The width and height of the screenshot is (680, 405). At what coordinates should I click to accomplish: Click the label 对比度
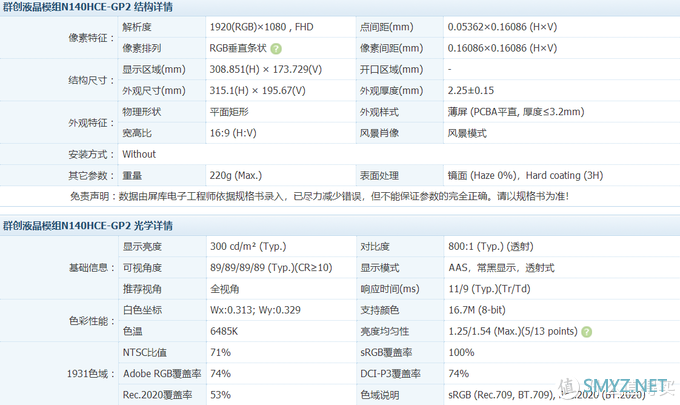(x=375, y=246)
